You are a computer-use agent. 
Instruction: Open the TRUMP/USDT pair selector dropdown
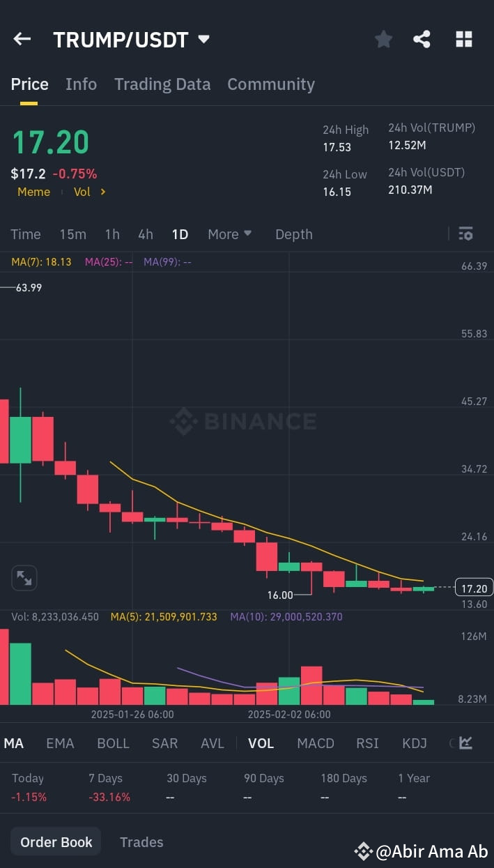(x=202, y=39)
